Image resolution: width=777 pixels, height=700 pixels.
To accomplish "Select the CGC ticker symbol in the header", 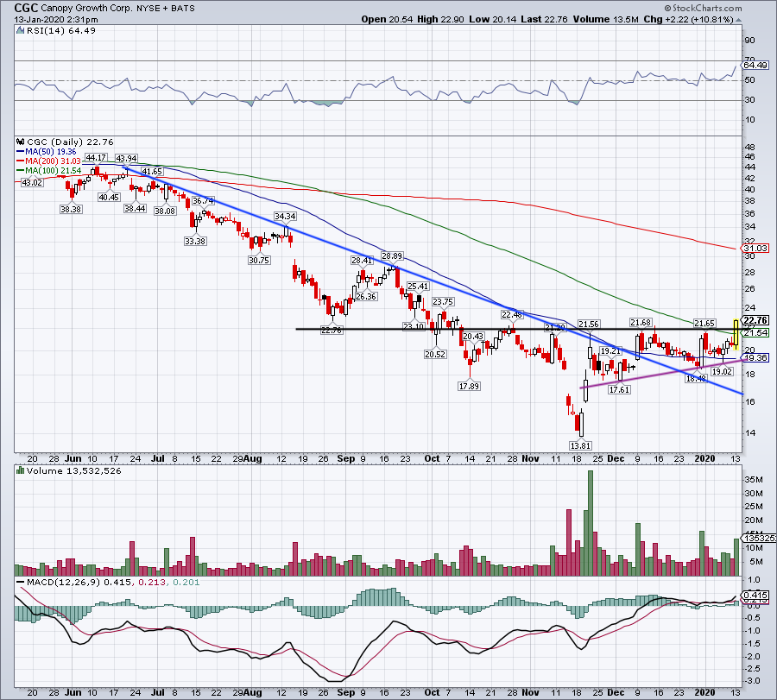I will point(25,8).
